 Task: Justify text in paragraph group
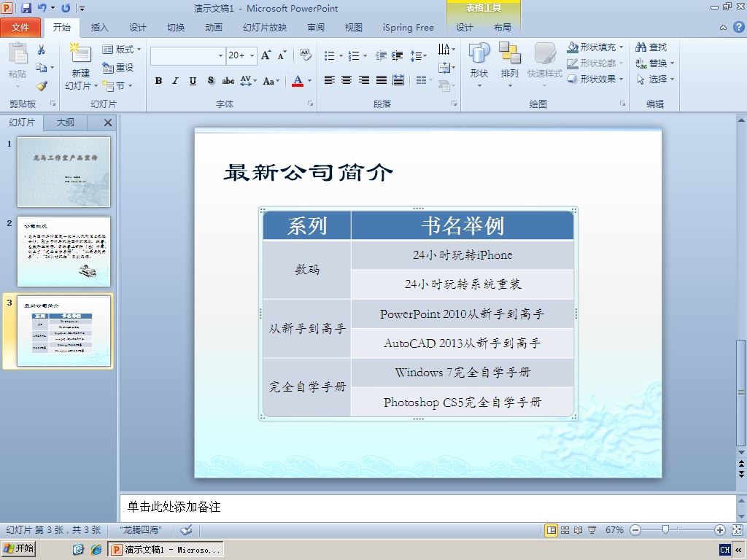click(381, 80)
